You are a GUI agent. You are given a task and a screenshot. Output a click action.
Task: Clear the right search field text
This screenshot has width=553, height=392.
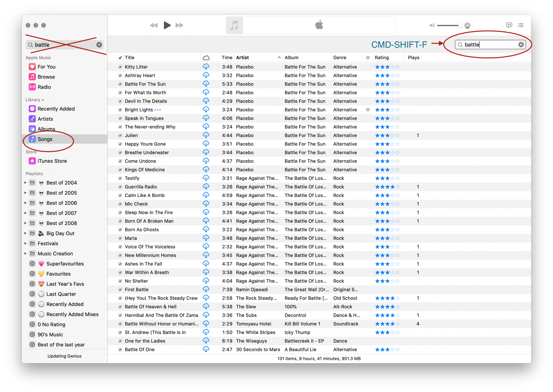[521, 45]
